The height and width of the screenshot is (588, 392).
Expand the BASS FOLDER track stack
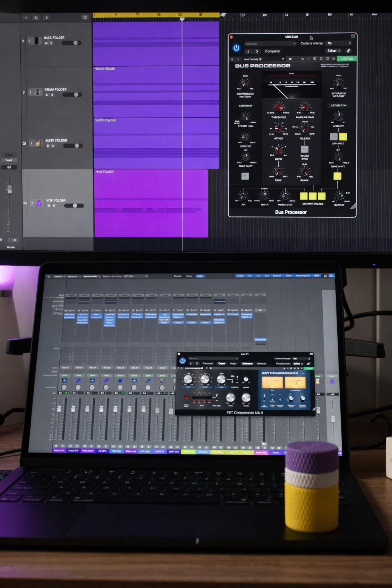(29, 41)
